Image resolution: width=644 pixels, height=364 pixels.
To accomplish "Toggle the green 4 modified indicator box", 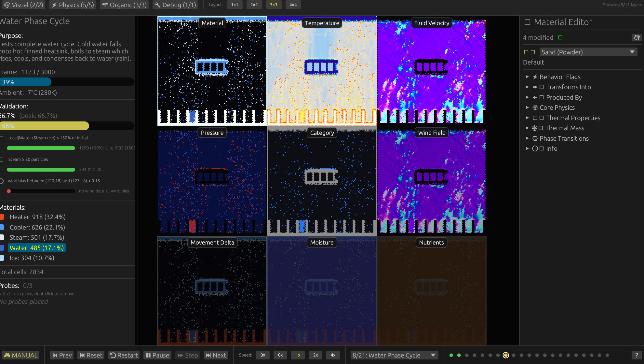I will pyautogui.click(x=560, y=37).
